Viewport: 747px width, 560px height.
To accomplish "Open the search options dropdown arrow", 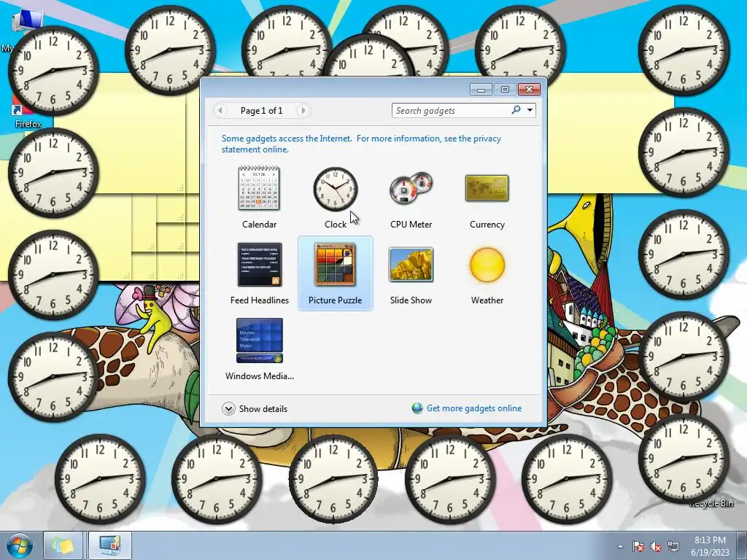I will 530,110.
